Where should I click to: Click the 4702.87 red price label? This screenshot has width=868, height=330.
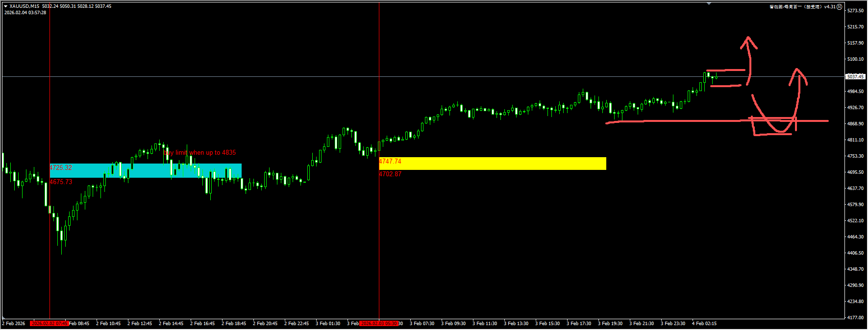tap(390, 174)
